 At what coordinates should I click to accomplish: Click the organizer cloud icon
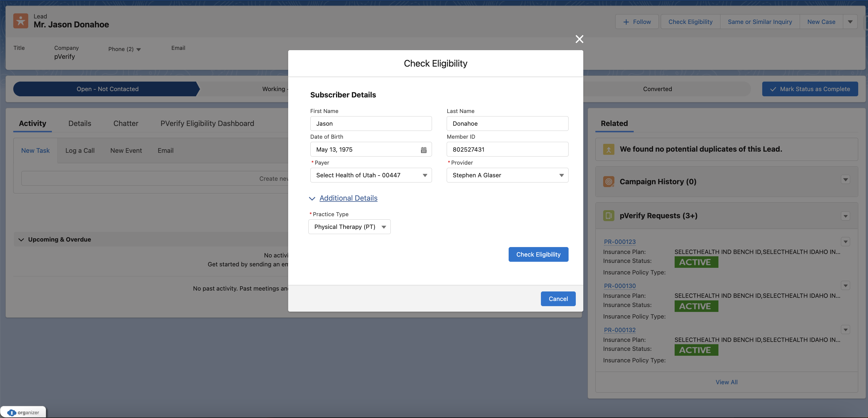pyautogui.click(x=12, y=412)
